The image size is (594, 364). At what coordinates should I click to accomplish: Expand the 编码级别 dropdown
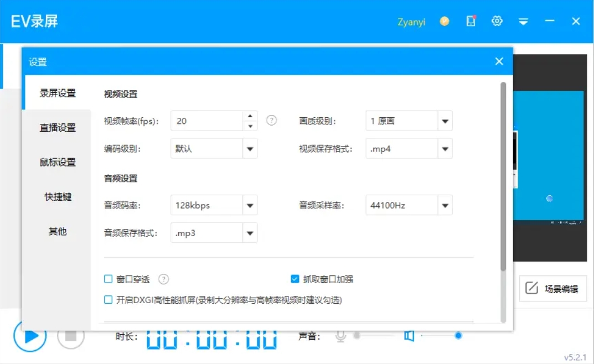(x=214, y=149)
